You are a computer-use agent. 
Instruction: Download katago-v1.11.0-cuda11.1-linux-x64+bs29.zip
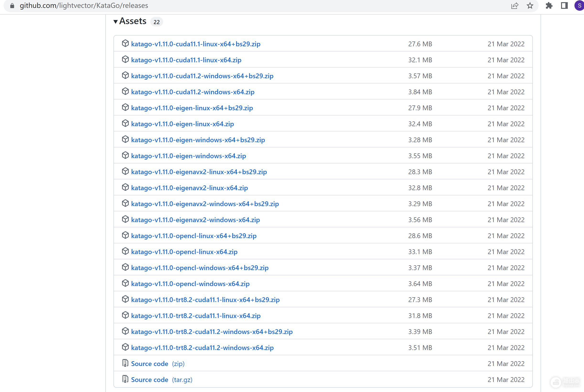point(196,44)
